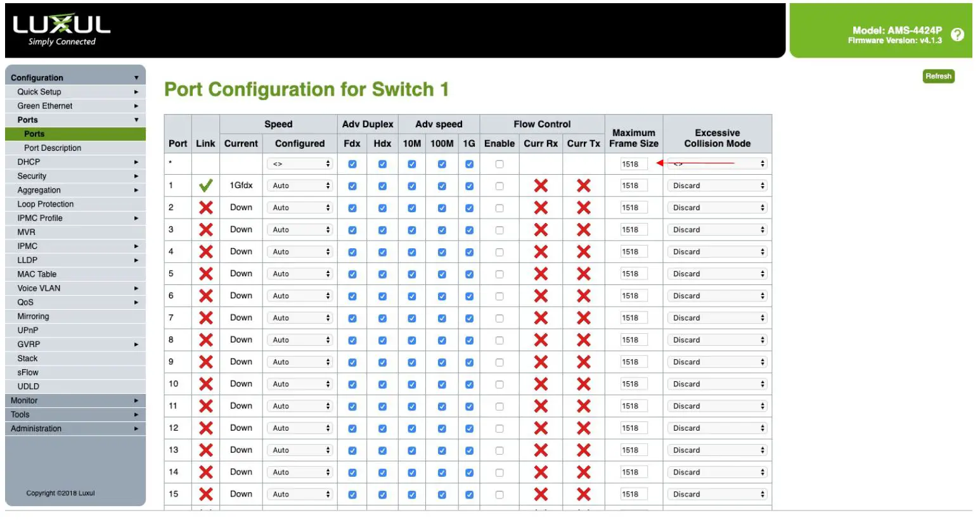Click the link status icon for port 9
Image resolution: width=980 pixels, height=520 pixels.
pos(205,362)
